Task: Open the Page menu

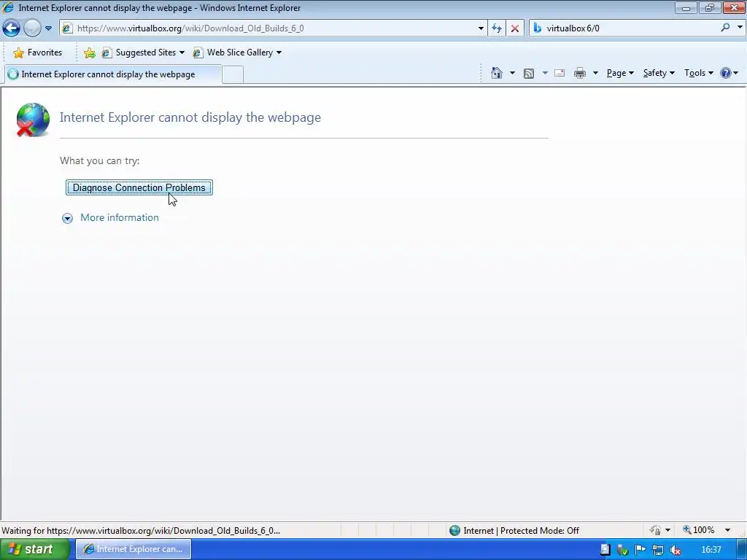Action: [x=620, y=73]
